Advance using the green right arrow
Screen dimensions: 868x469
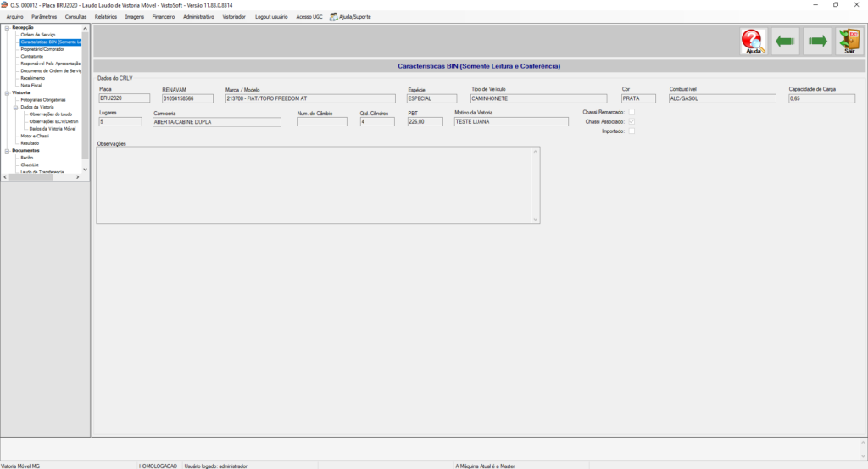pyautogui.click(x=817, y=41)
